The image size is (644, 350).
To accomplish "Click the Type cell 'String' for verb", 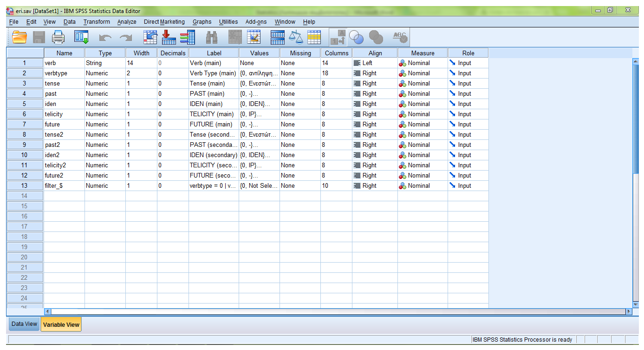I will pyautogui.click(x=105, y=63).
